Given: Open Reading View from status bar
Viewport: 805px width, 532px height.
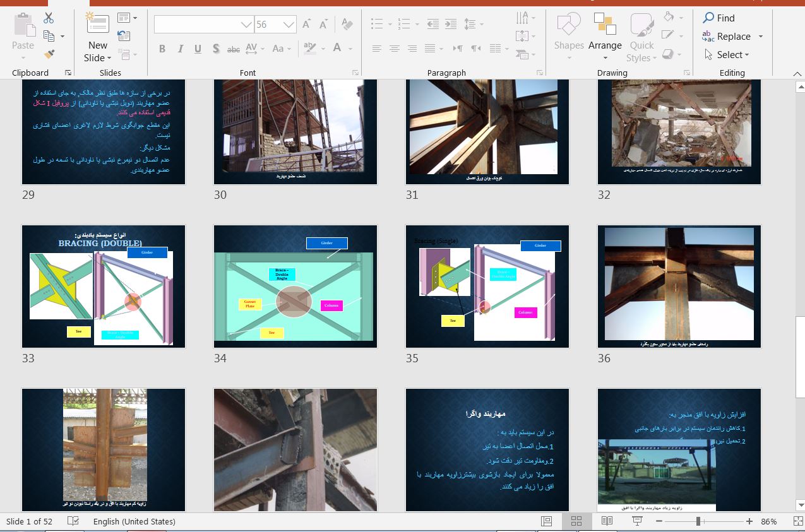Looking at the screenshot, I should pyautogui.click(x=607, y=521).
